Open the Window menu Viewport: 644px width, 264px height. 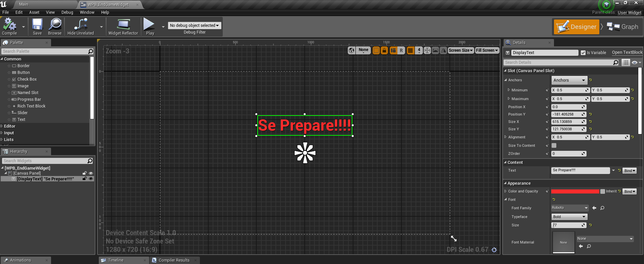[87, 12]
